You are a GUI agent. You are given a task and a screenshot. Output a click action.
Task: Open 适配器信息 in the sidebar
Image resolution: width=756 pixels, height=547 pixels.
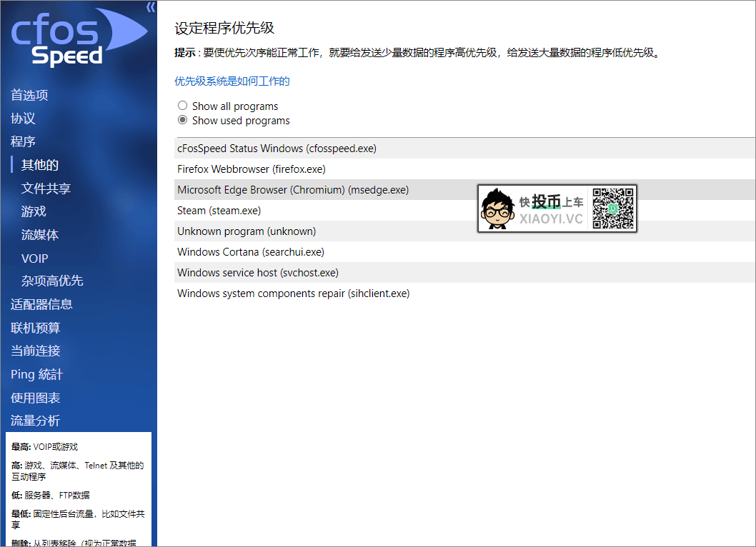(42, 304)
